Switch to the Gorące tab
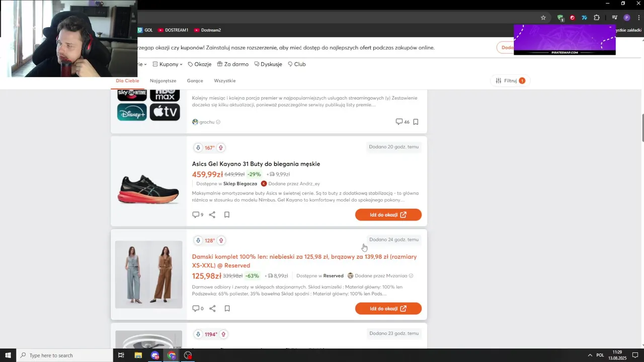The height and width of the screenshot is (362, 644). (x=195, y=80)
